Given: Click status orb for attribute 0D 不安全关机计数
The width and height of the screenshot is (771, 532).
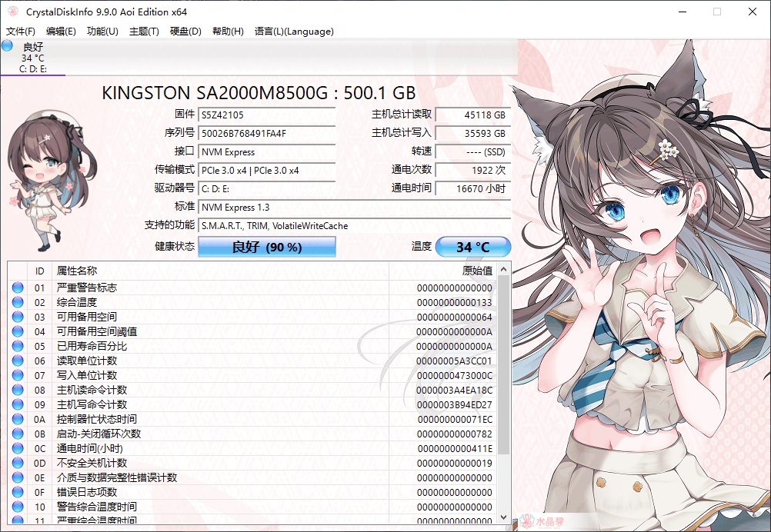Looking at the screenshot, I should pyautogui.click(x=18, y=463).
